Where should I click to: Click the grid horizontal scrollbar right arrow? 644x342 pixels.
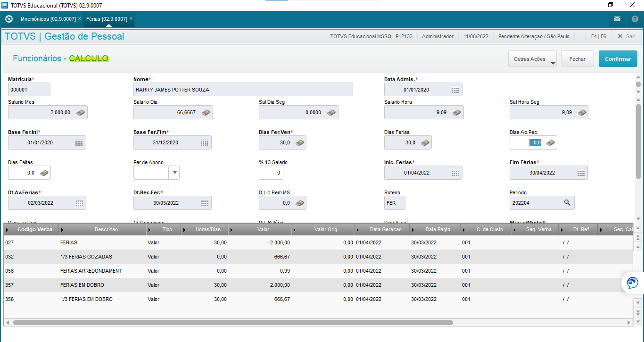coord(629,323)
